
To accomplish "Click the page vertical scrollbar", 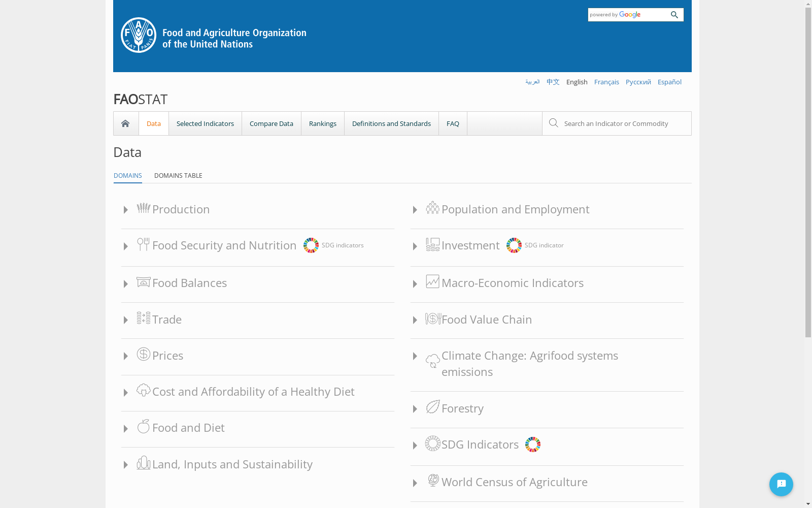I will click(x=808, y=173).
